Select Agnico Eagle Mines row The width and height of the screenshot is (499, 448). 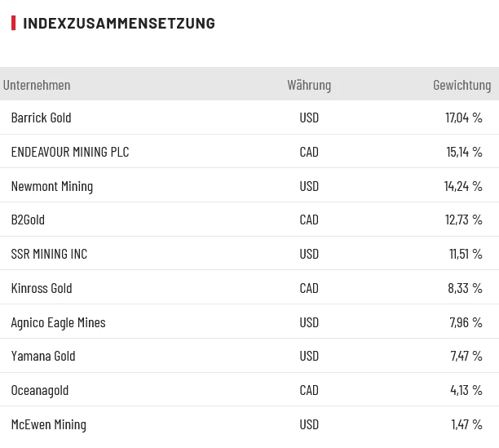coord(58,322)
